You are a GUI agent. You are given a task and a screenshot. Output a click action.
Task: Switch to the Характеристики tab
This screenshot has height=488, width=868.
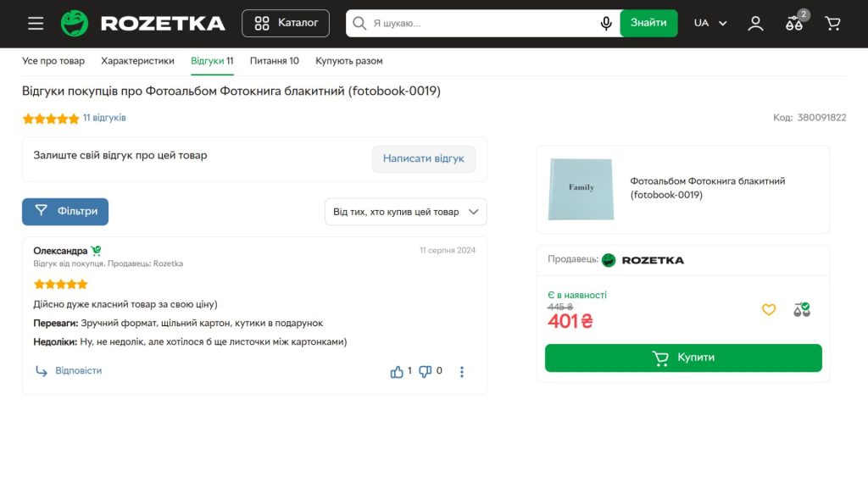[x=138, y=60]
